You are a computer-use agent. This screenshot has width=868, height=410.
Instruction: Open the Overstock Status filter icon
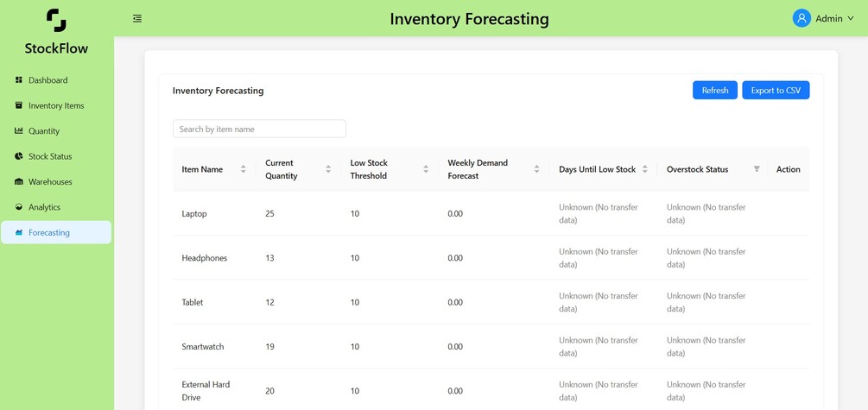click(757, 169)
